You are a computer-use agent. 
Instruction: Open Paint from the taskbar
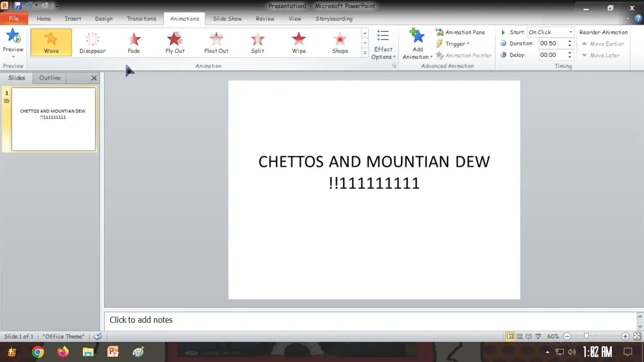[138, 352]
